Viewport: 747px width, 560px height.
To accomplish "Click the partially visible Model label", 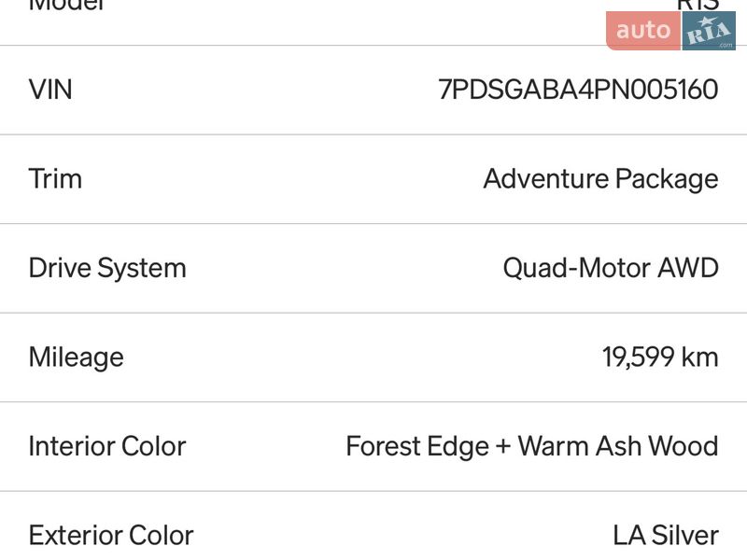I will 67,5.
